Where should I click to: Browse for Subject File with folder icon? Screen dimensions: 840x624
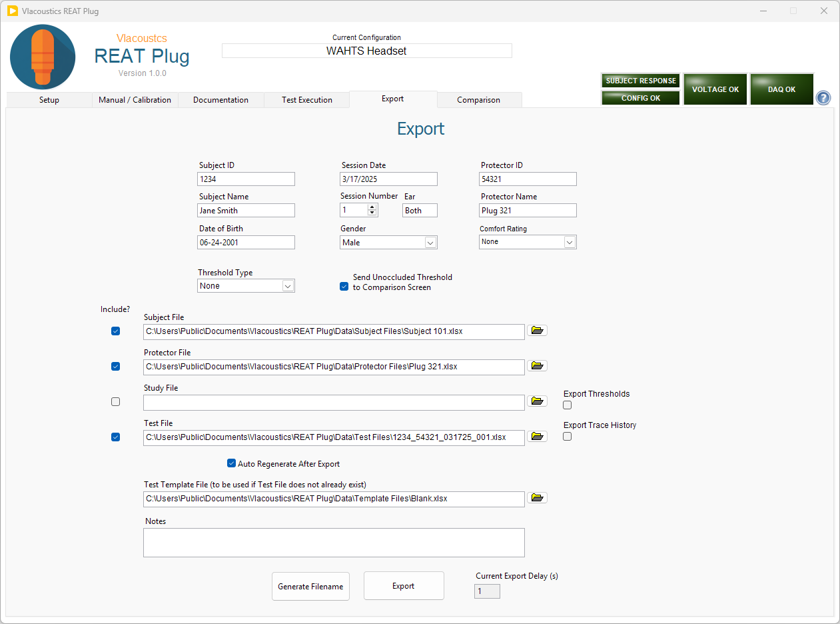537,330
